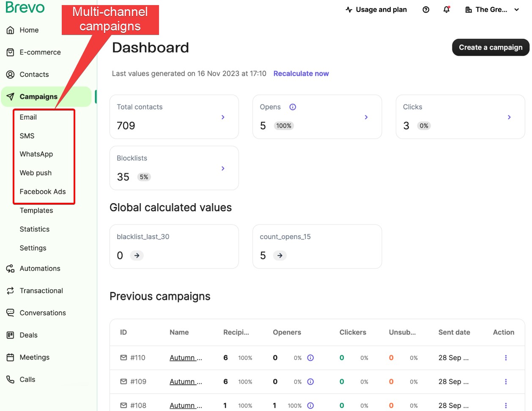Viewport: 532px width, 411px height.
Task: Open the notifications bell
Action: point(447,10)
